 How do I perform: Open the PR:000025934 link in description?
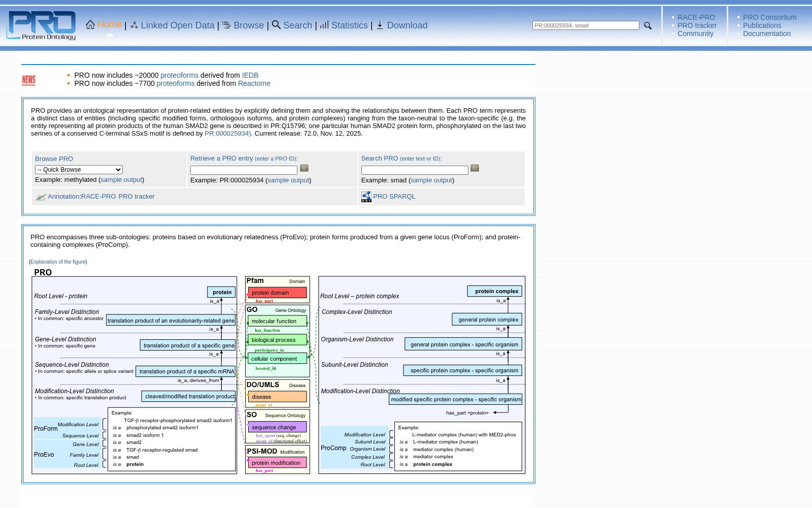point(227,134)
